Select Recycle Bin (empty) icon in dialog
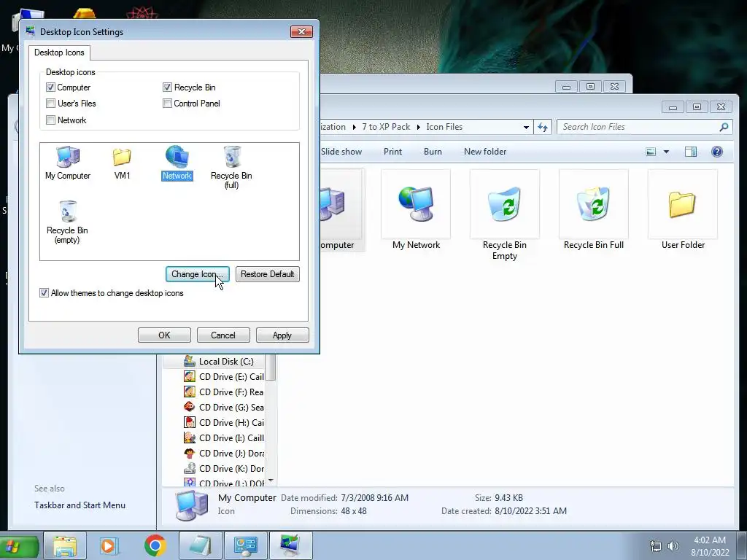This screenshot has width=747, height=560. [67, 222]
